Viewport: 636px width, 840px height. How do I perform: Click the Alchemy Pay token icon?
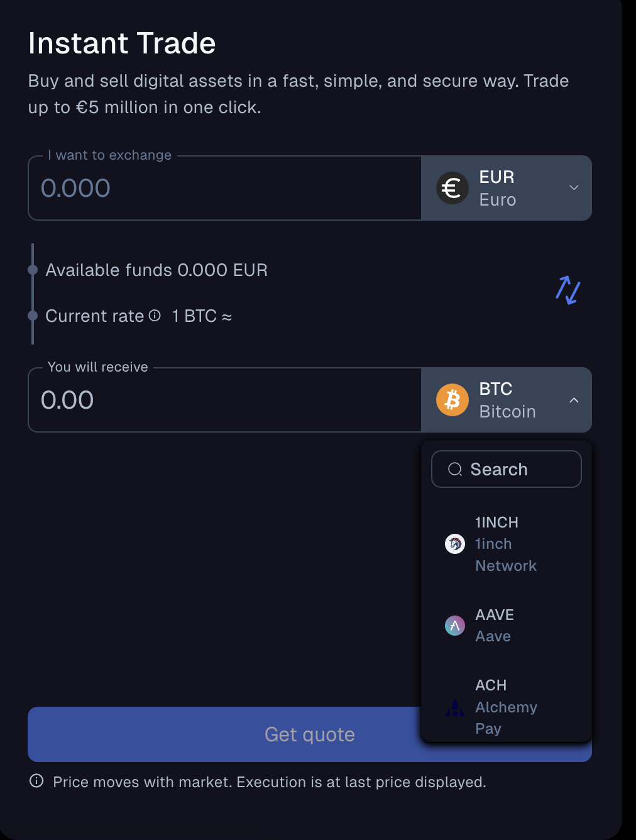point(454,707)
